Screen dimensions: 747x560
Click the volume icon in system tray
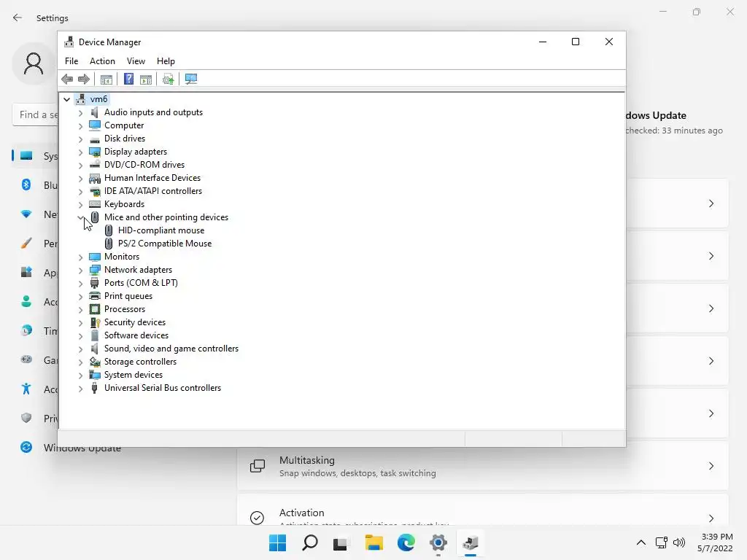[x=679, y=542]
